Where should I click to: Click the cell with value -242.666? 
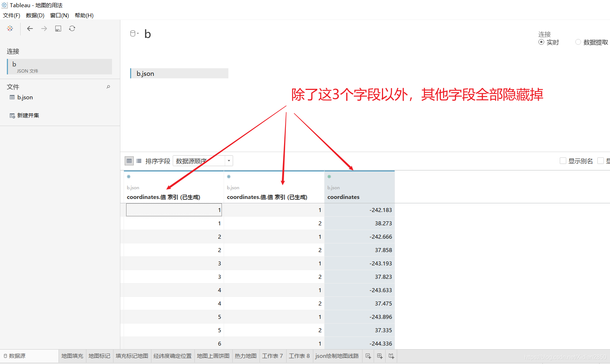point(360,237)
